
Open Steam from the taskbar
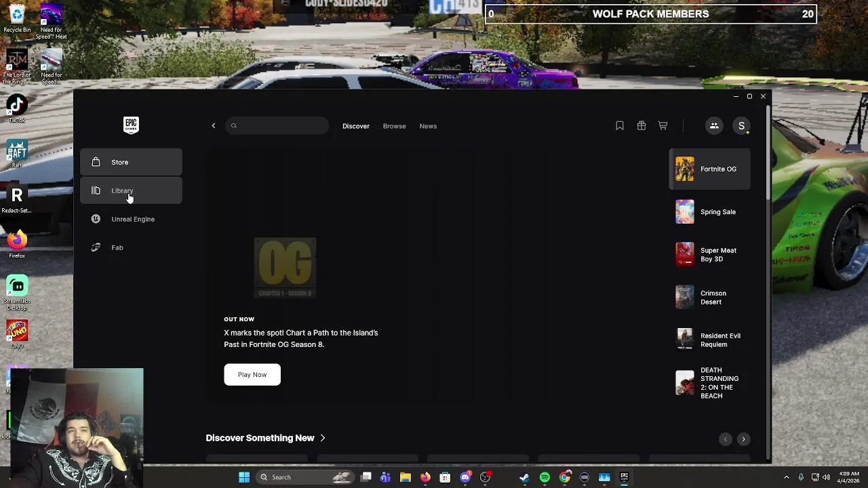coord(524,477)
